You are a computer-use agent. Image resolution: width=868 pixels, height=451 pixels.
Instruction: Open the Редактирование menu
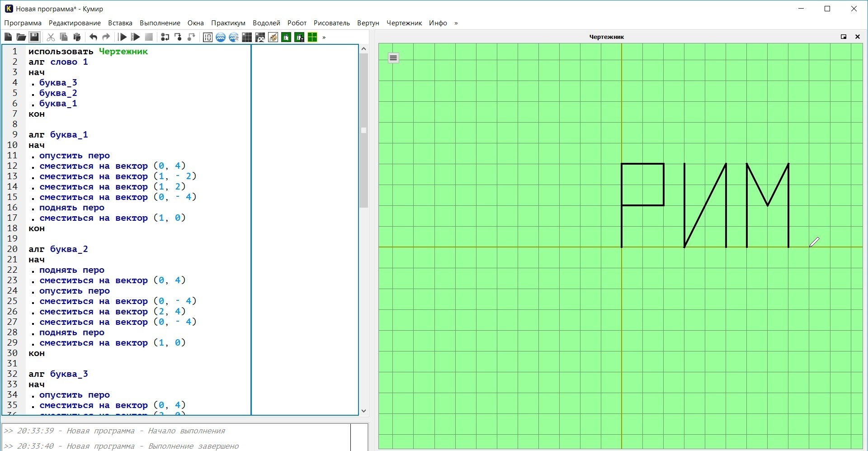(75, 23)
